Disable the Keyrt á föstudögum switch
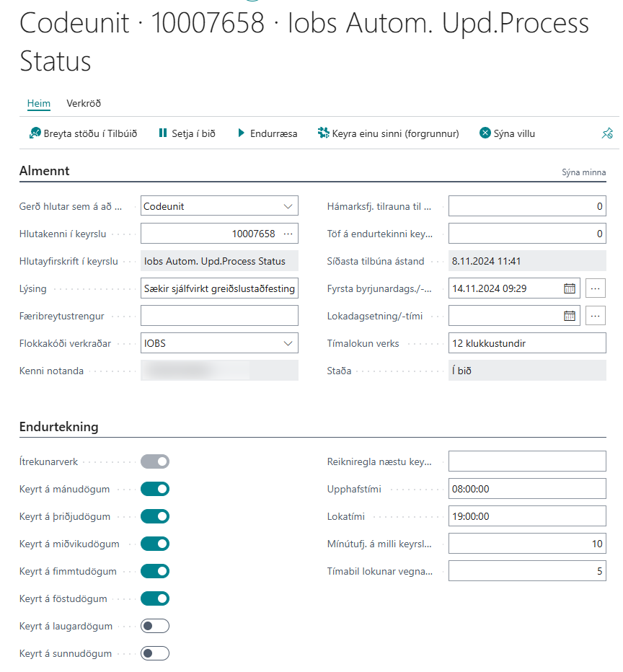Screen dimensions: 623x672 tap(155, 598)
